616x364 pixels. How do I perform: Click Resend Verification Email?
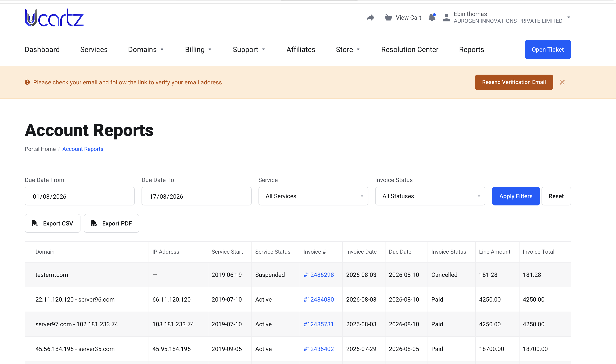coord(514,82)
